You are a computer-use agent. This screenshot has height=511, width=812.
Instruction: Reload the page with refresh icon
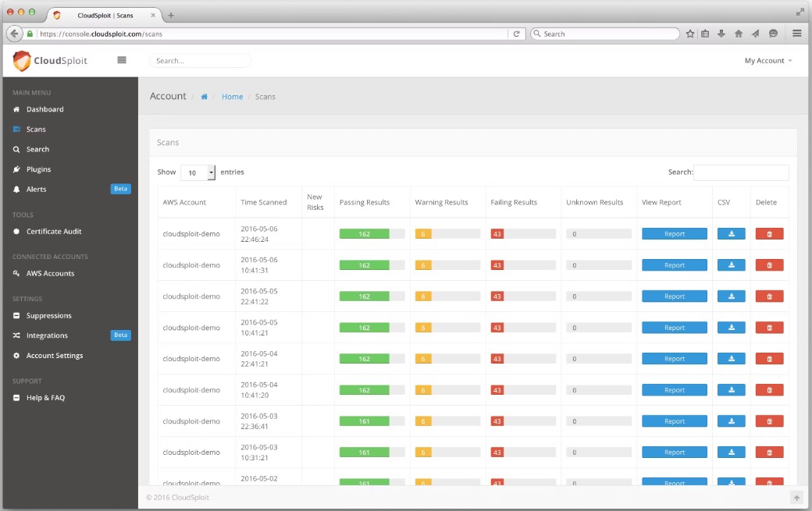[516, 34]
